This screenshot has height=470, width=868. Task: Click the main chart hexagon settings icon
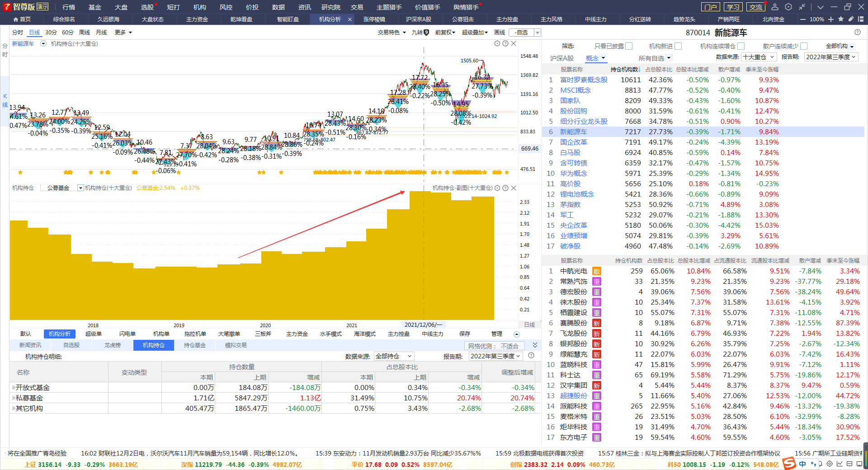coord(497,43)
